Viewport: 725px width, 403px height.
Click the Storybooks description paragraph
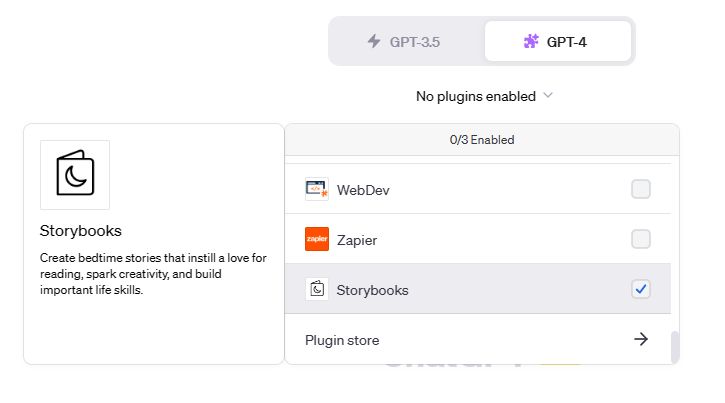[x=154, y=274]
